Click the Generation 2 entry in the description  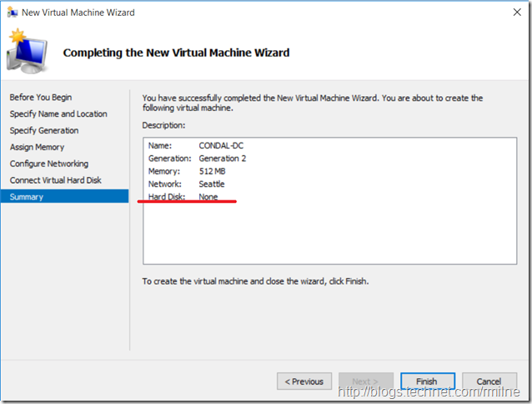click(x=222, y=158)
